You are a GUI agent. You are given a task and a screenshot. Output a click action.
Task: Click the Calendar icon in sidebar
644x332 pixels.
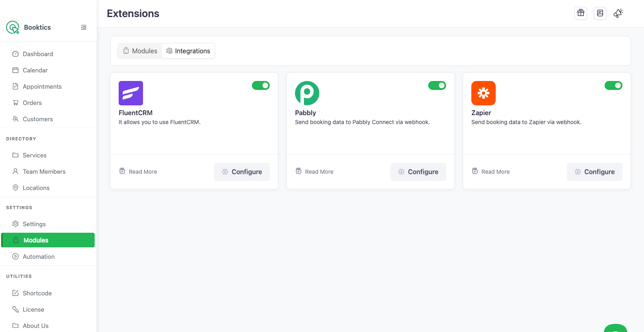coord(15,70)
